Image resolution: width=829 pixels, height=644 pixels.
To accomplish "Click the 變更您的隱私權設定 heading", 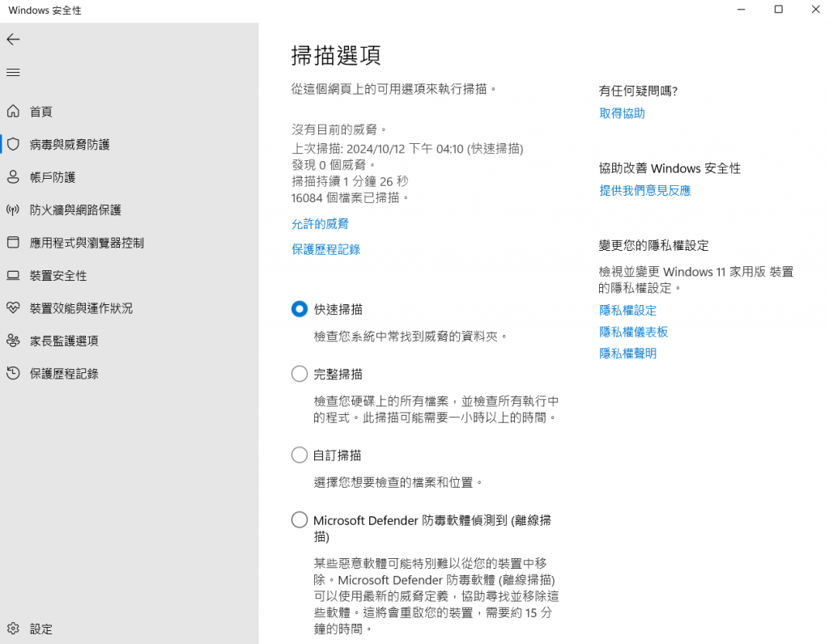I will 653,245.
